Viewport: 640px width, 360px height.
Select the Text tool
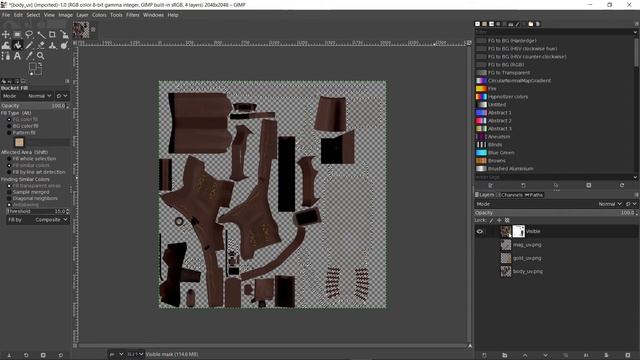17,56
